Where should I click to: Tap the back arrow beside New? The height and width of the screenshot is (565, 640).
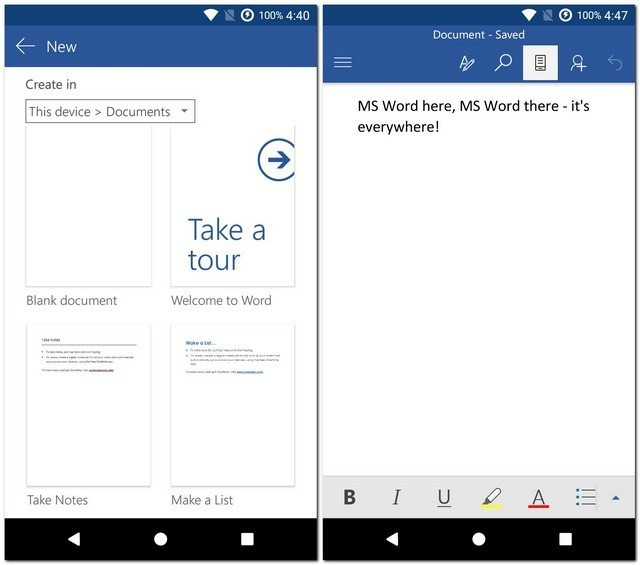pos(26,46)
